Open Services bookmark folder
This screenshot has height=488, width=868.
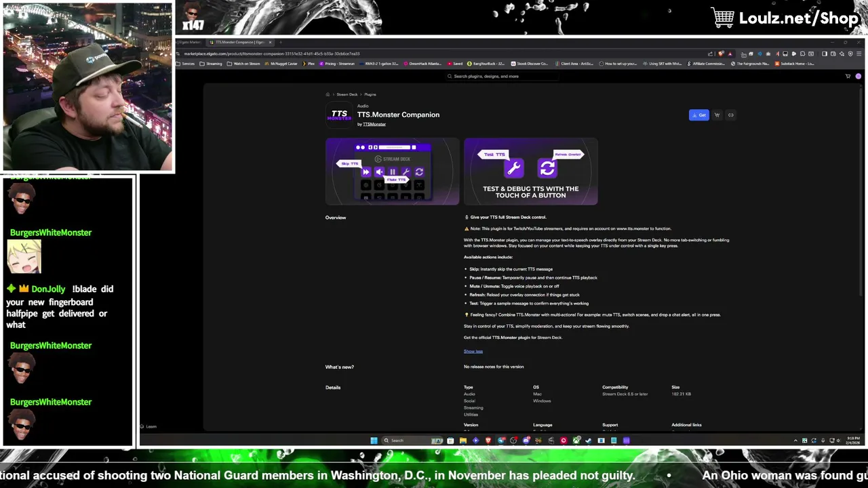[x=185, y=64]
